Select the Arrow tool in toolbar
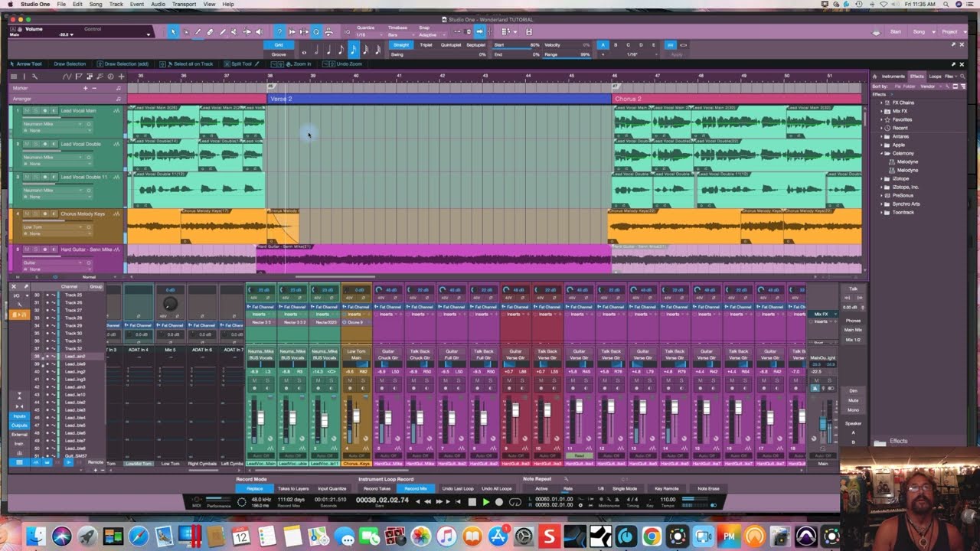Viewport: 980px width, 551px height. [174, 32]
